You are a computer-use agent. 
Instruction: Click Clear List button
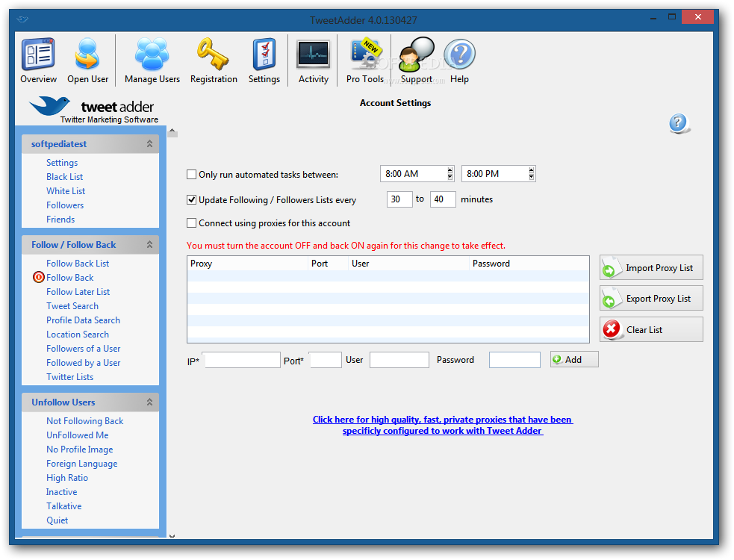(651, 329)
